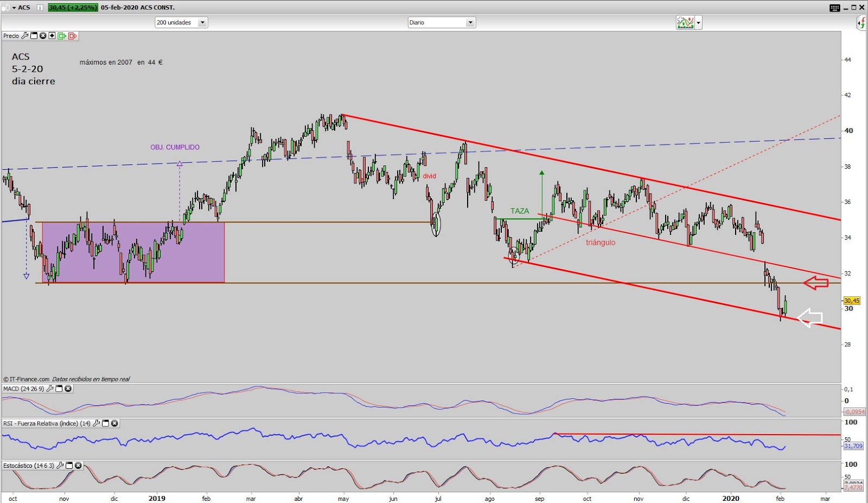Close the Estocástico indicator panel
This screenshot has height=503, width=868.
79,466
